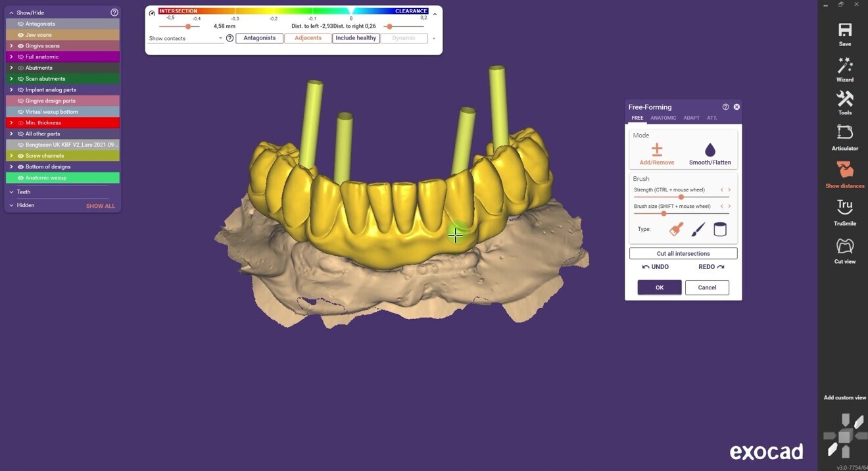Click SHOW ALL in the Hidden section
The image size is (868, 471).
(x=100, y=205)
